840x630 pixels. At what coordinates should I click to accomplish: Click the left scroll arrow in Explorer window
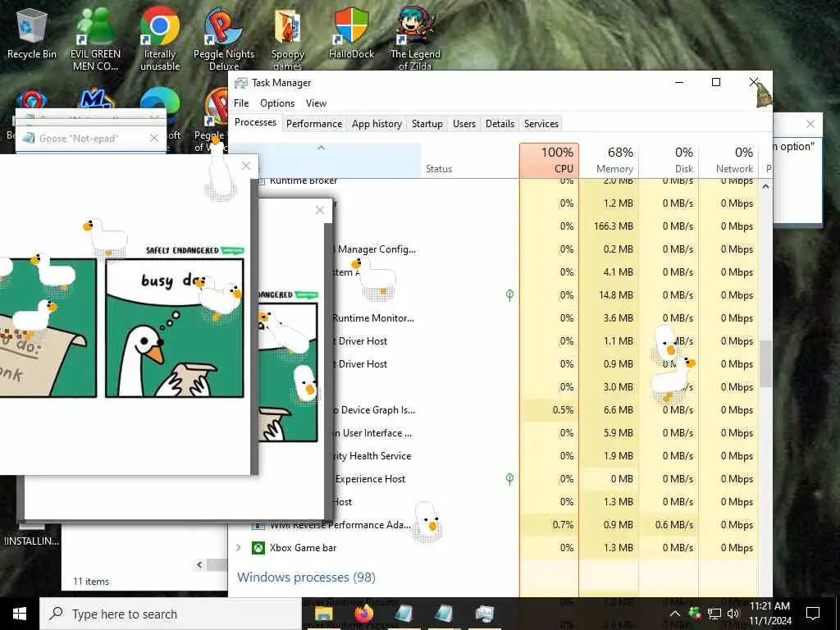[199, 564]
